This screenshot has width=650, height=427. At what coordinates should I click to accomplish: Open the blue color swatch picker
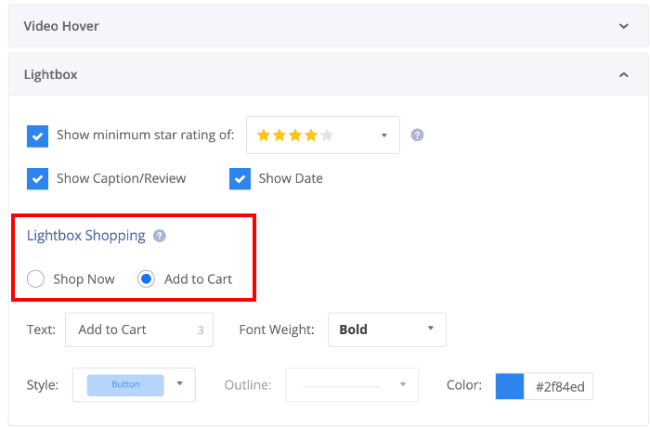click(x=510, y=386)
